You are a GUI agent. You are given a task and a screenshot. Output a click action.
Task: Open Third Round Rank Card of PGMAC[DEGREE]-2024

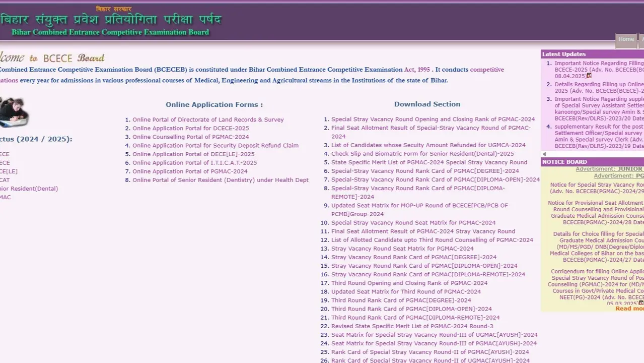pyautogui.click(x=401, y=300)
